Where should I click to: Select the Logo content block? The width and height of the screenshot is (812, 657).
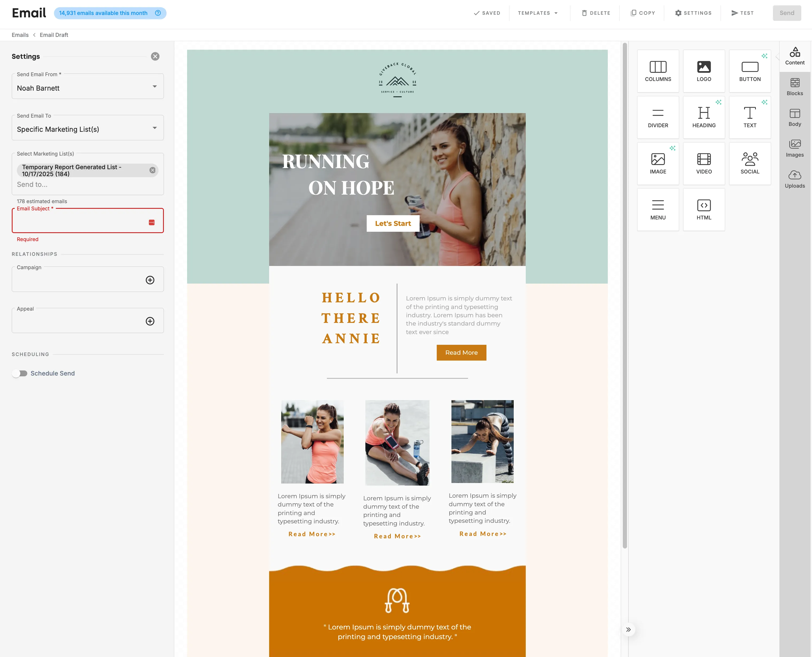703,71
